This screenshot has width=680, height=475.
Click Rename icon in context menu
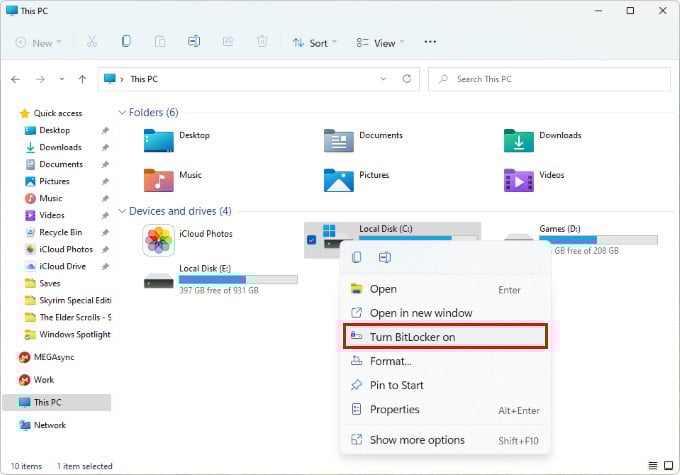point(385,257)
